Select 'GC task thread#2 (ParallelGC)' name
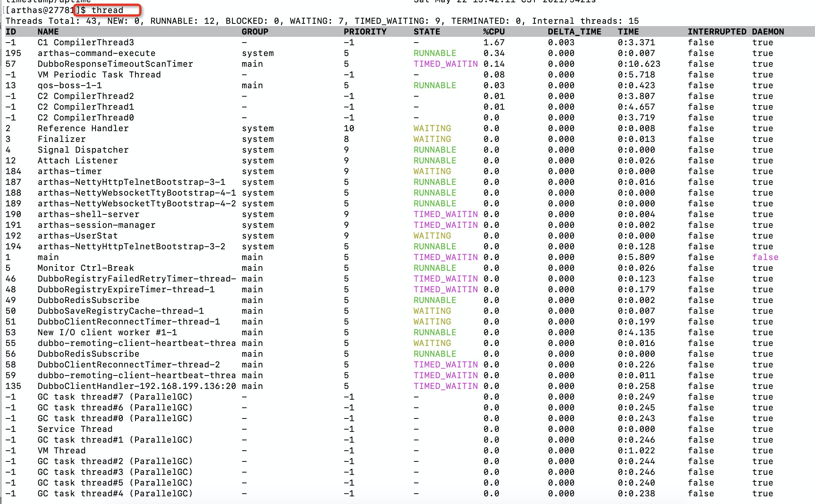Image resolution: width=815 pixels, height=504 pixels. (x=115, y=461)
